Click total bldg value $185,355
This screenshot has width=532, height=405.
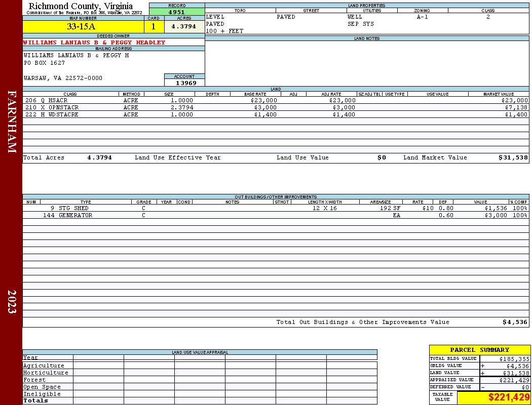click(x=514, y=359)
